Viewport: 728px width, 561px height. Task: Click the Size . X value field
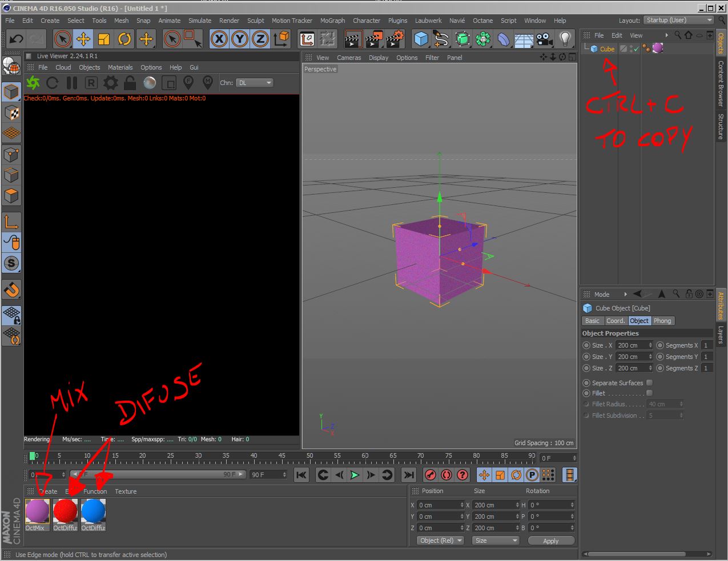click(634, 345)
